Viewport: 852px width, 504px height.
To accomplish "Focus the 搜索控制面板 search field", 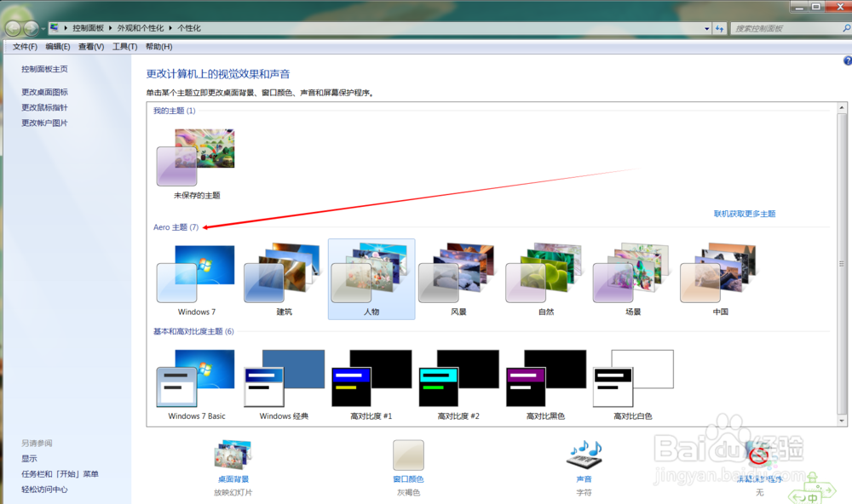I will coord(786,28).
